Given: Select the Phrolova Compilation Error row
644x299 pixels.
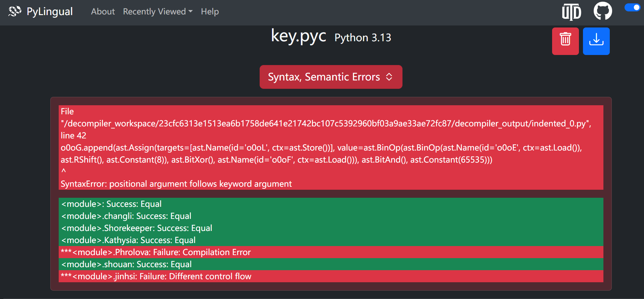Looking at the screenshot, I should pos(331,252).
